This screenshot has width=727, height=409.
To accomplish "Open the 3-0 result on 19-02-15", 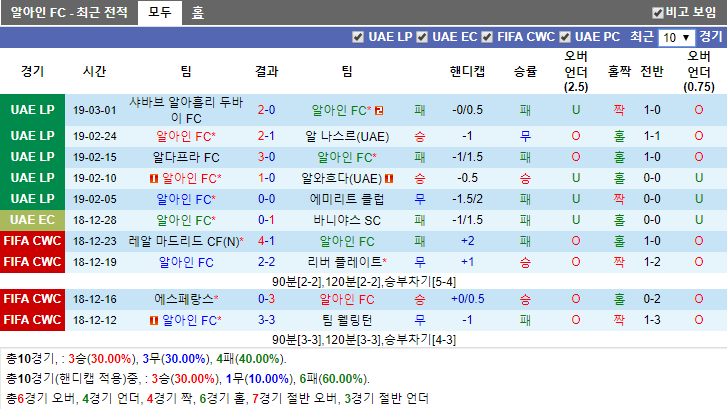I will (267, 157).
